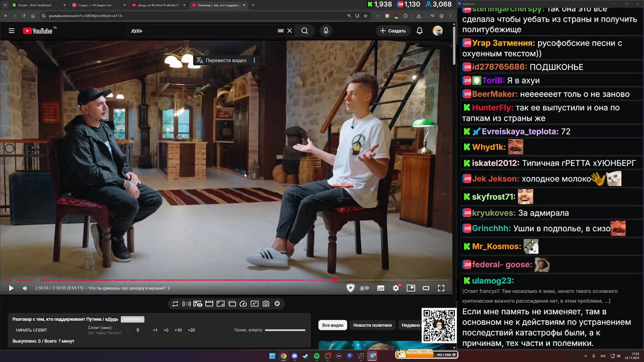Open Discord from the taskbar

[x=294, y=356]
